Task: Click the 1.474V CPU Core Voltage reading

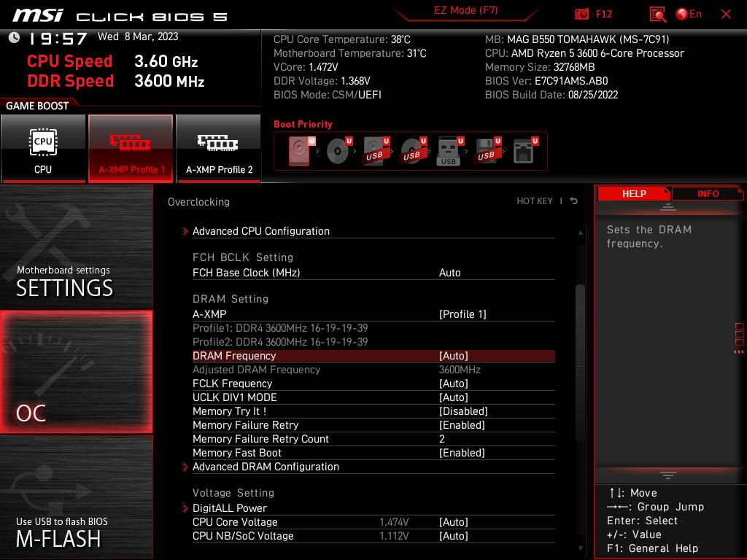Action: [394, 522]
